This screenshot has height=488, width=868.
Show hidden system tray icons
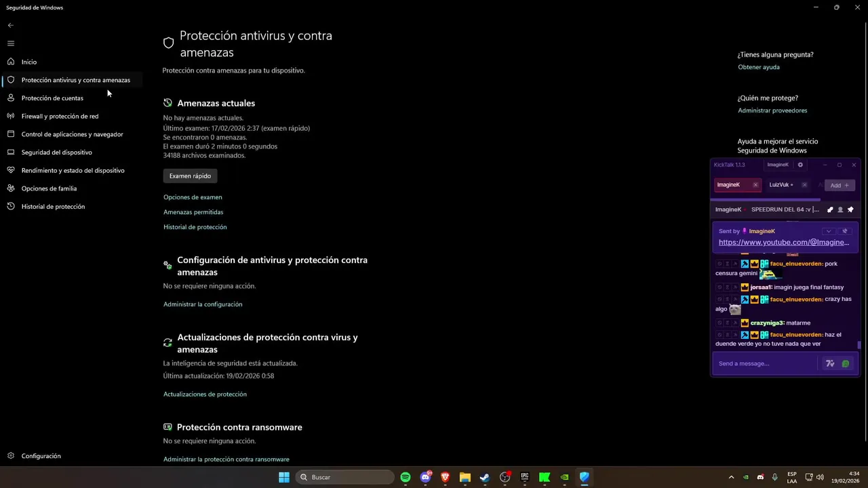731,477
